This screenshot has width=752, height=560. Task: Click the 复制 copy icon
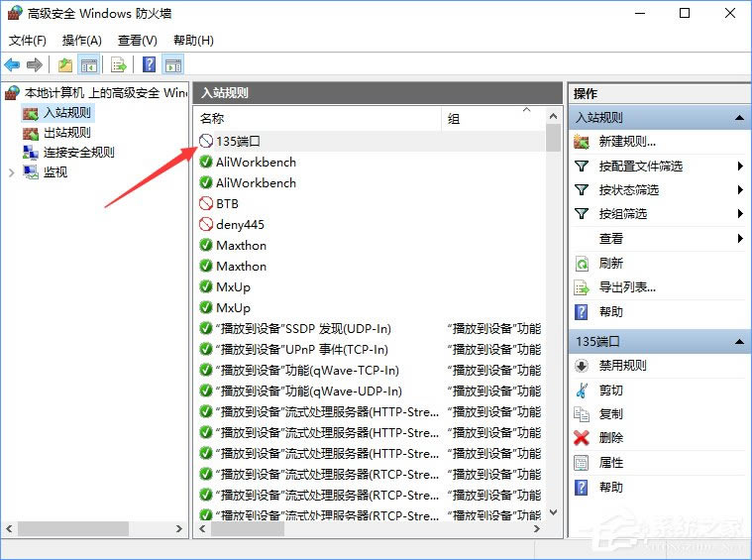point(582,413)
